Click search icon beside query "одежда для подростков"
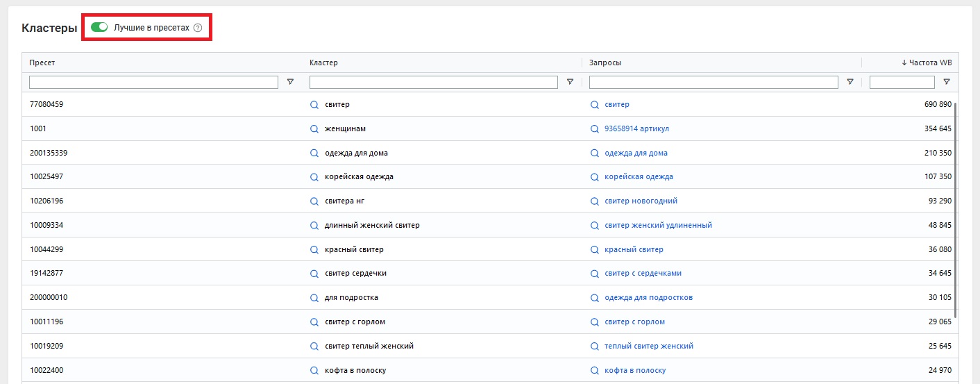 coord(595,298)
